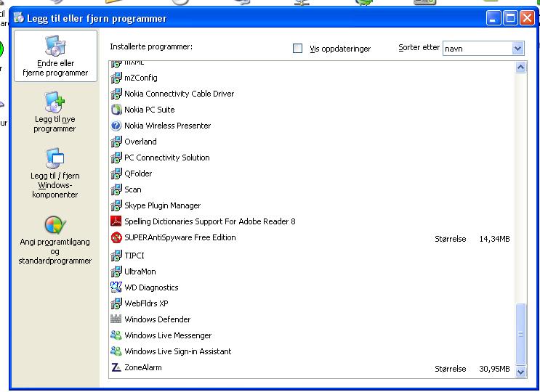Select the Overland entry
The height and width of the screenshot is (392, 540).
[x=312, y=142]
